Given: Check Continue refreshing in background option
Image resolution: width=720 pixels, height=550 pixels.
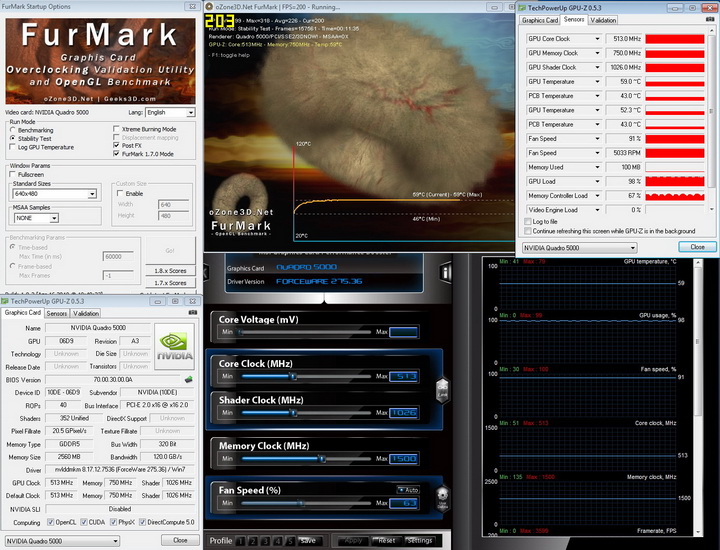Looking at the screenshot, I should pos(528,231).
